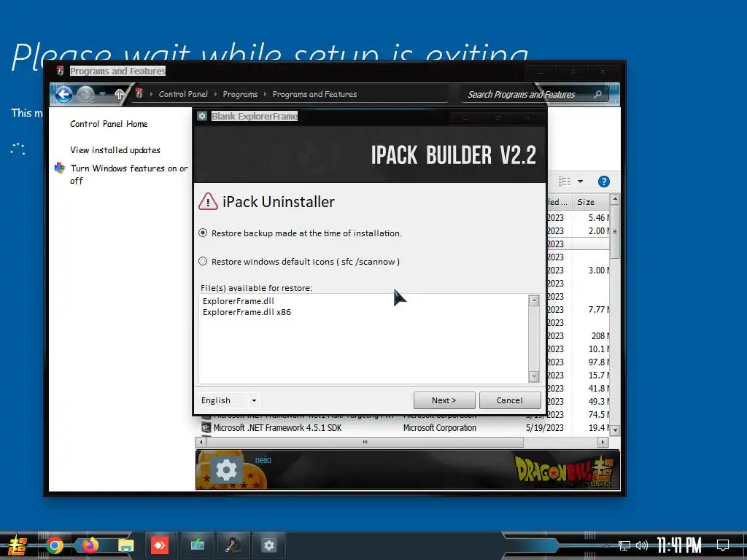The width and height of the screenshot is (747, 560).
Task: Expand arrow before 'Programs and Features' breadcrumb
Action: click(x=265, y=94)
